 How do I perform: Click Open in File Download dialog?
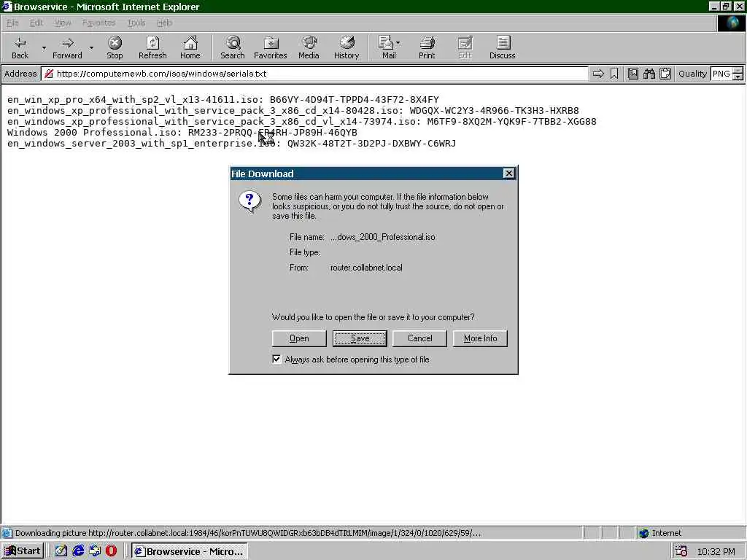pyautogui.click(x=299, y=338)
